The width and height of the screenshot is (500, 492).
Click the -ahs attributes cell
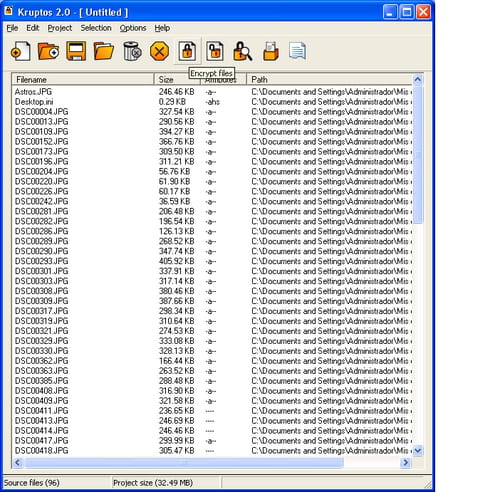tap(212, 102)
